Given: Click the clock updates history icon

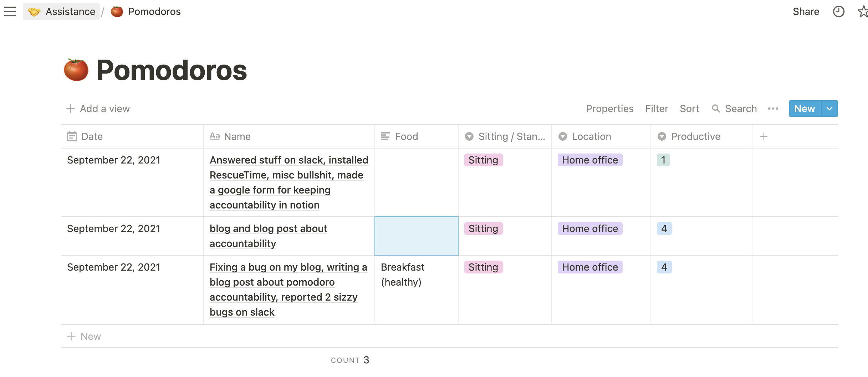Looking at the screenshot, I should click(x=838, y=11).
